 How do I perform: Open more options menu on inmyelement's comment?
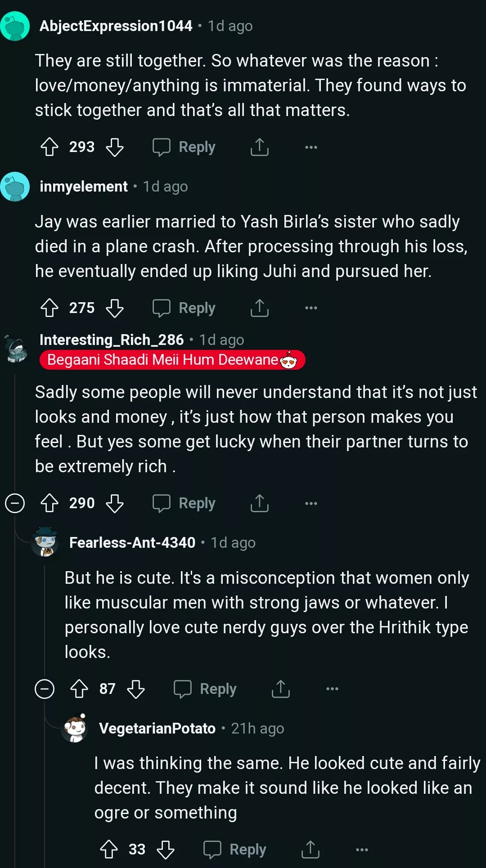click(x=310, y=308)
